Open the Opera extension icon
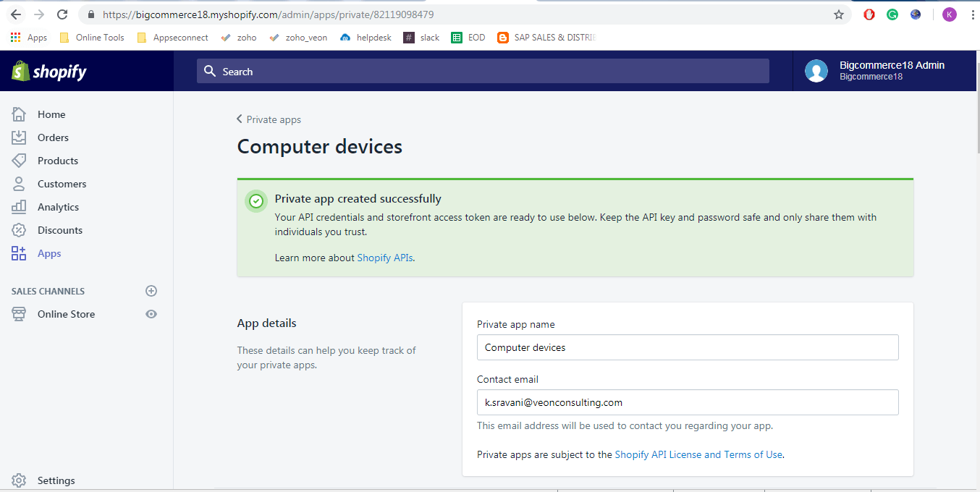Image resolution: width=980 pixels, height=492 pixels. [869, 14]
